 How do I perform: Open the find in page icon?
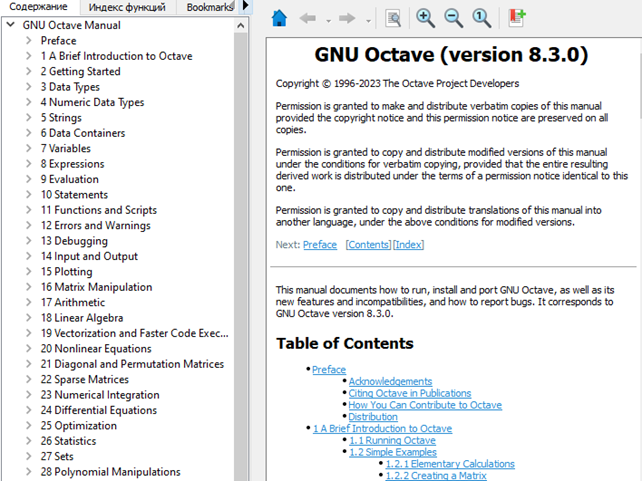393,17
